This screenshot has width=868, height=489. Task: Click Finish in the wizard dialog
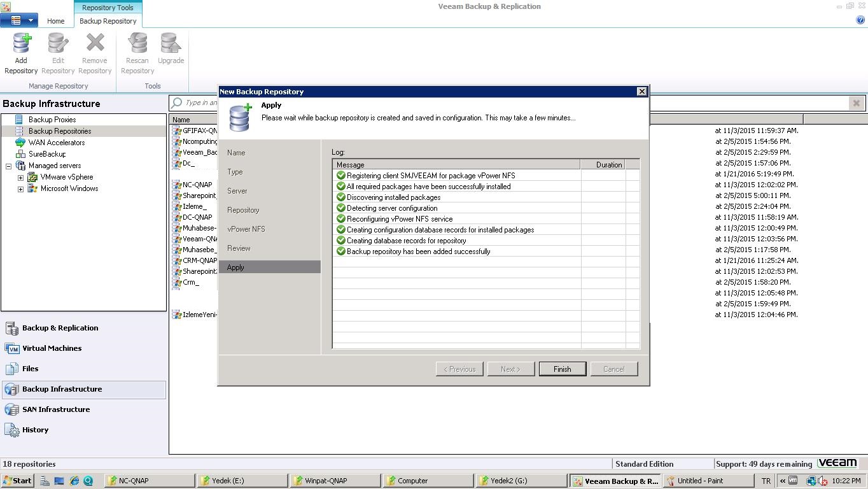coord(562,369)
